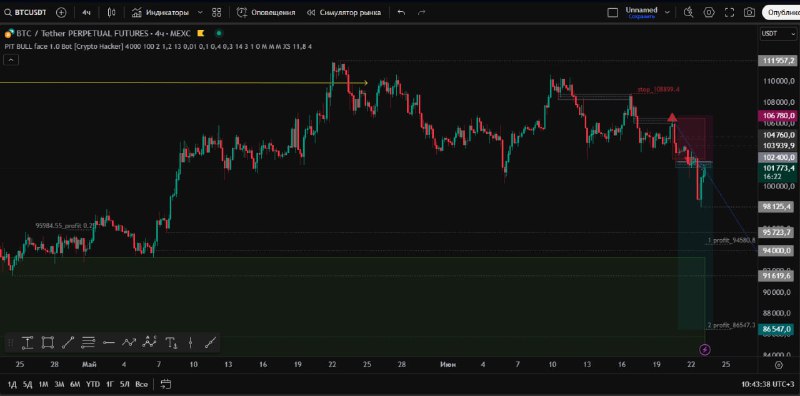The image size is (800, 396).
Task: Enter fullscreen chart mode
Action: (x=729, y=12)
